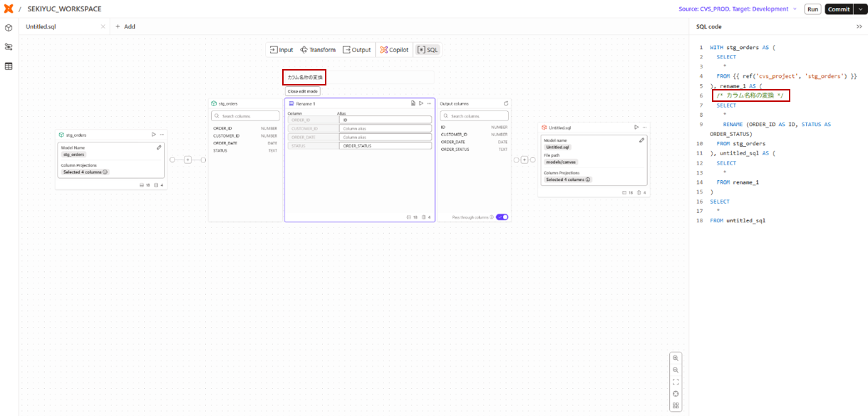Open more options on Untitled.sql node
The width and height of the screenshot is (868, 416).
click(644, 127)
